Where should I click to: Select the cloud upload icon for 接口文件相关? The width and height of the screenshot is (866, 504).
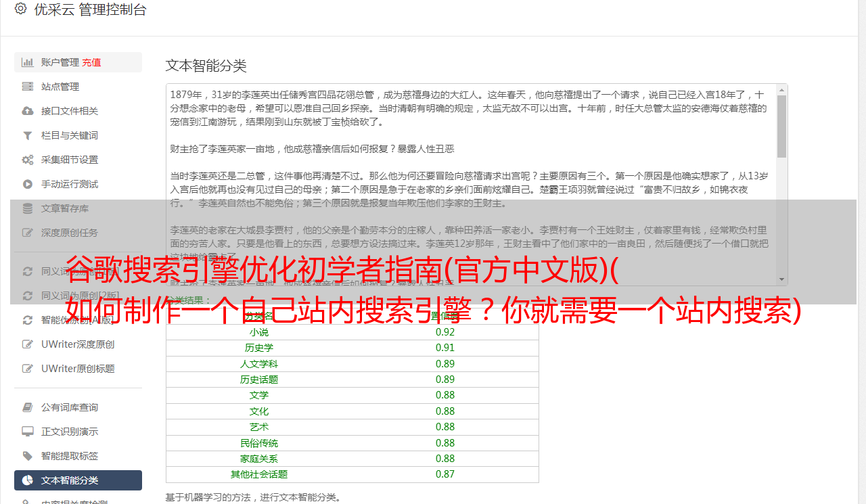coord(28,111)
